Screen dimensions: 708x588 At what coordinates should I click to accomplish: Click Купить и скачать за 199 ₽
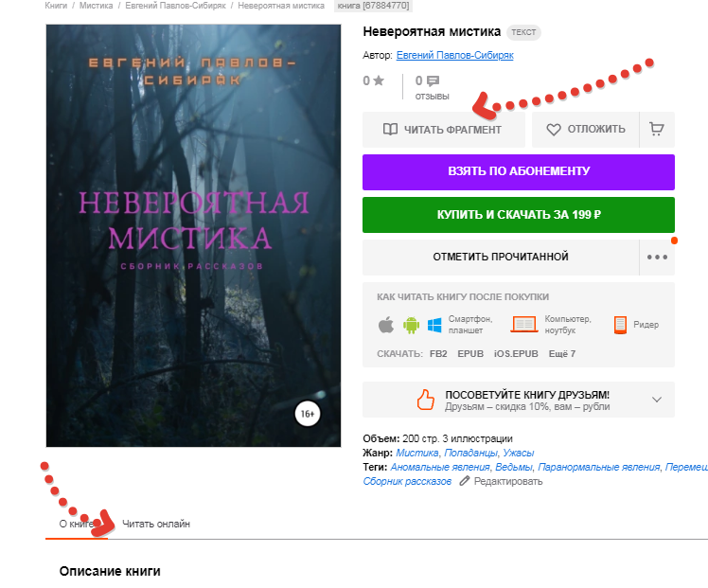519,215
